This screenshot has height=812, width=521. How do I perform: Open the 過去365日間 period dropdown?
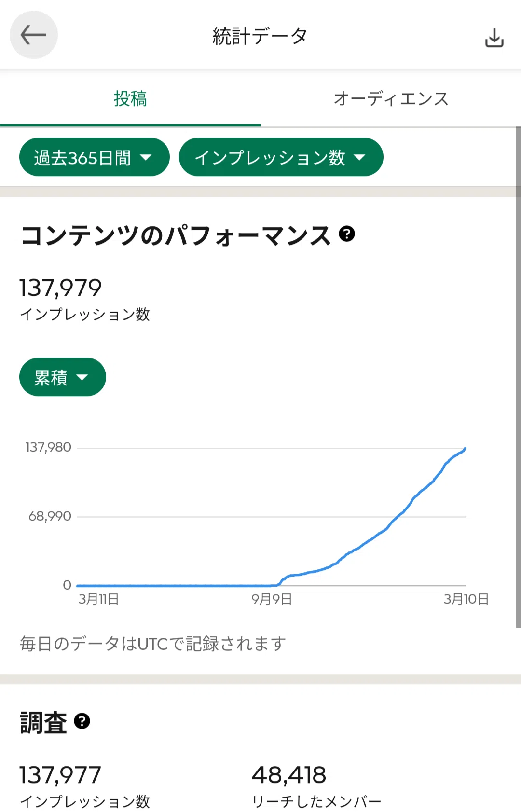95,157
